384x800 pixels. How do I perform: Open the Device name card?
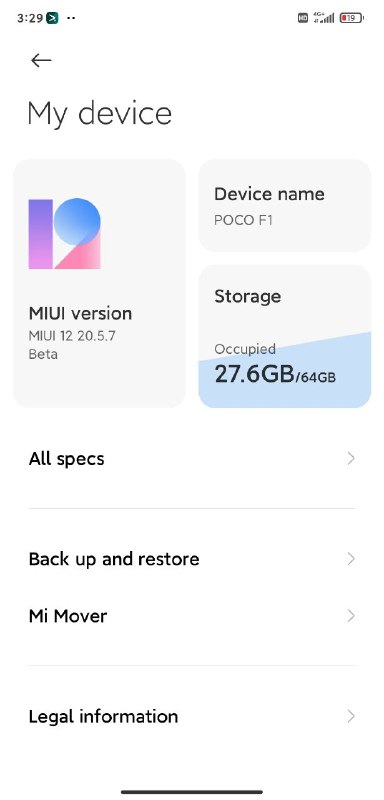[x=285, y=206]
